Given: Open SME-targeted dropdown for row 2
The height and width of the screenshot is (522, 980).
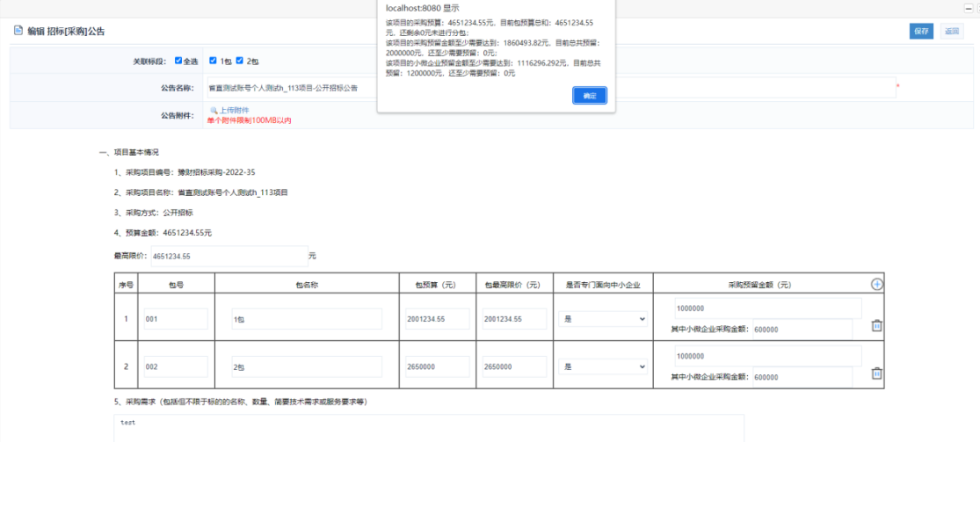Looking at the screenshot, I should click(x=603, y=366).
